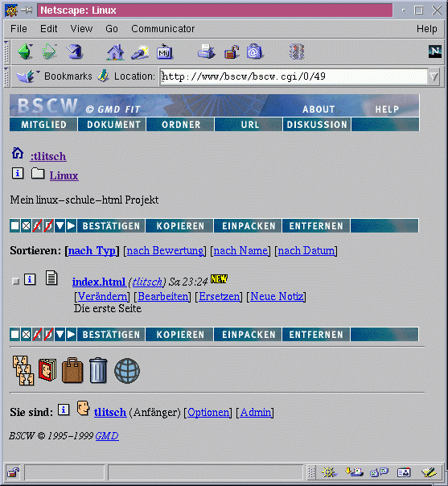Viewport: 448px width, 486px height.
Task: Deselect all via bottom crossed box
Action: (x=27, y=335)
